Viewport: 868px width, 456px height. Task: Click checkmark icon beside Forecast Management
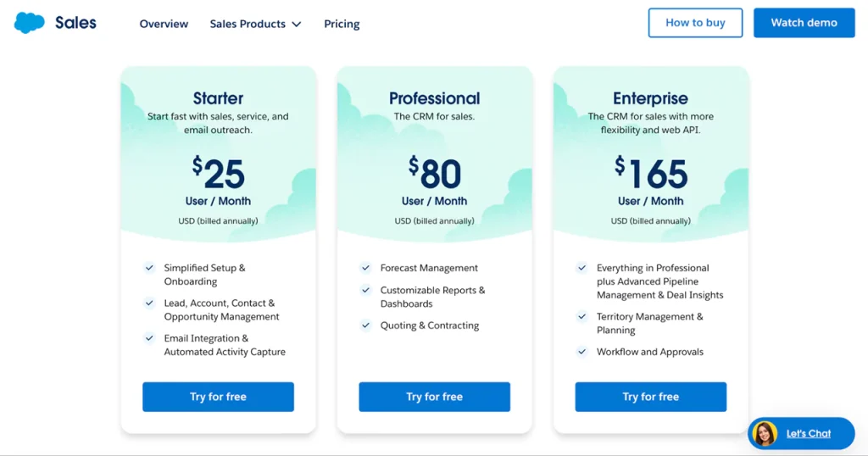(x=365, y=268)
